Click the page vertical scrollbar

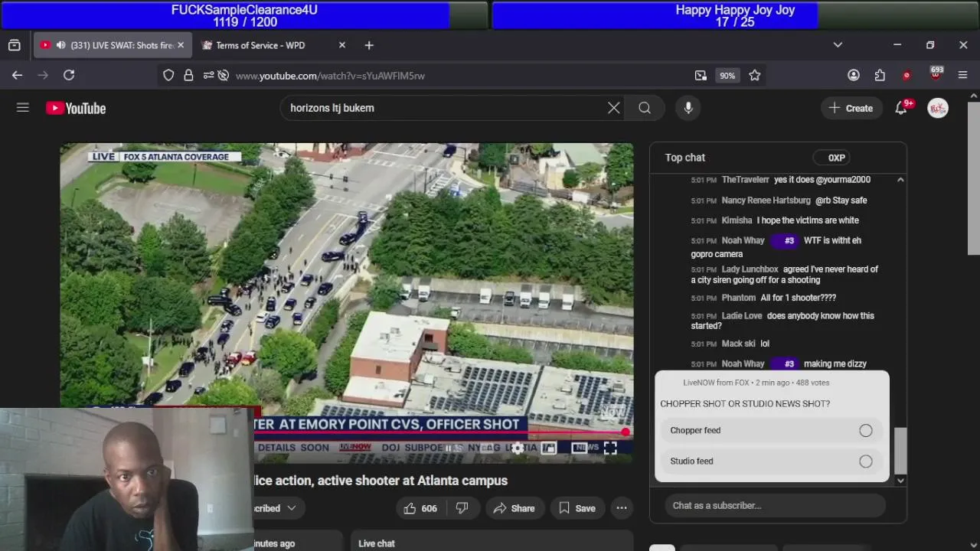[974, 178]
